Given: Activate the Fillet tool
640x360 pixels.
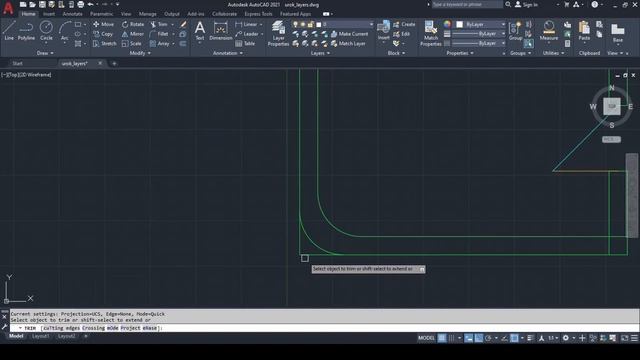Looking at the screenshot, I should pyautogui.click(x=159, y=34).
